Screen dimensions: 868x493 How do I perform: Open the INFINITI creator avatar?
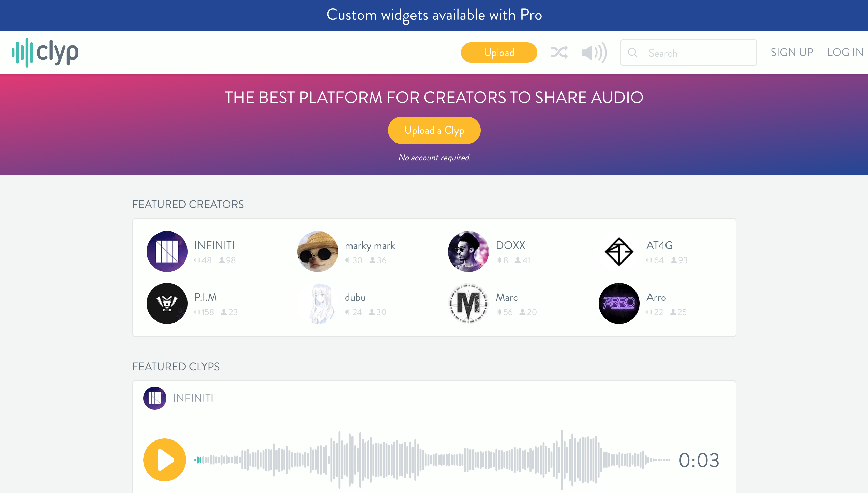pos(167,252)
